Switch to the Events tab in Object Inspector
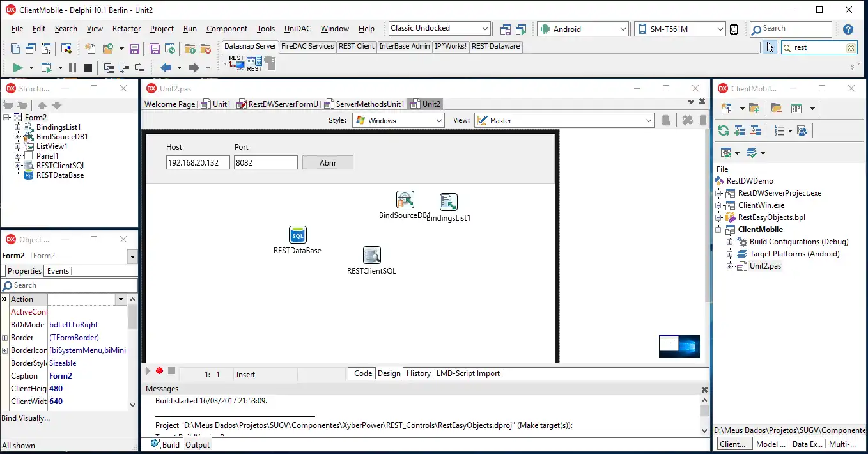868x454 pixels. pyautogui.click(x=58, y=271)
